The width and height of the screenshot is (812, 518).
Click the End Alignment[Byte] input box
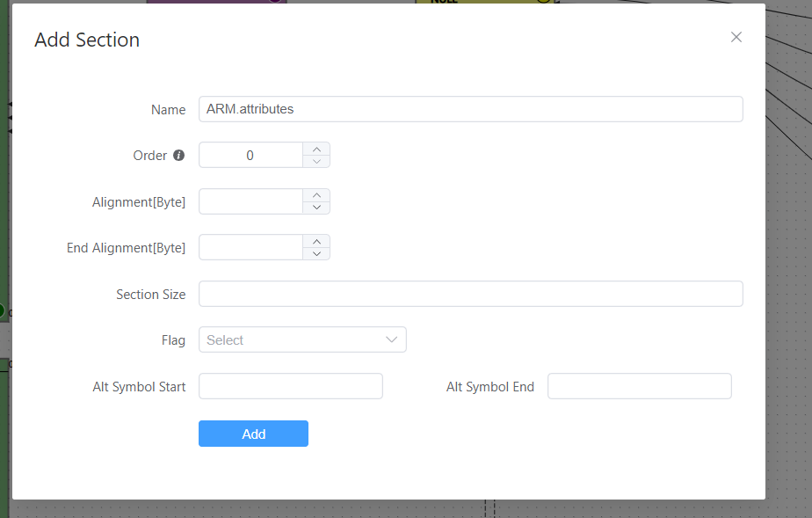pyautogui.click(x=250, y=247)
